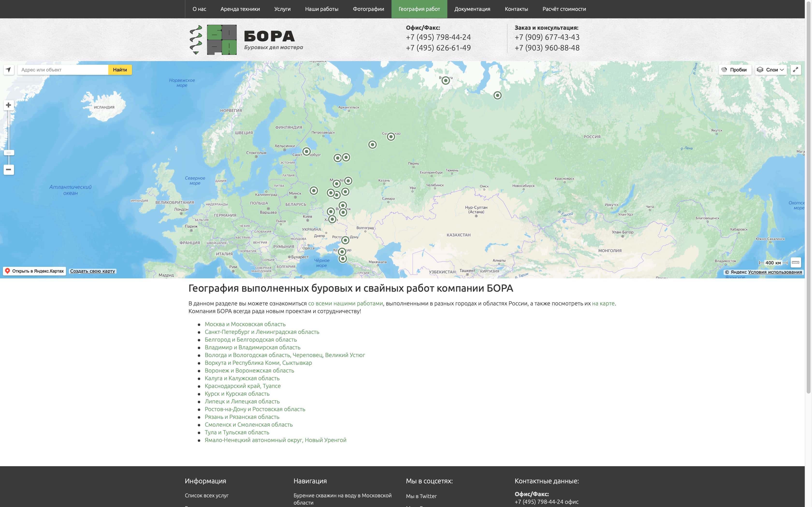Click the map marker near Vorkuta
Viewport: 812px width, 507px height.
click(446, 80)
